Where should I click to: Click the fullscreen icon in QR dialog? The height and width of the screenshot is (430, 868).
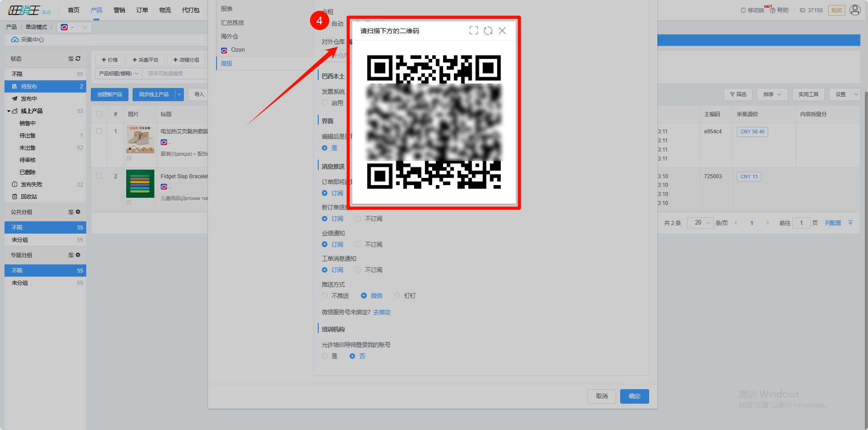[x=473, y=30]
